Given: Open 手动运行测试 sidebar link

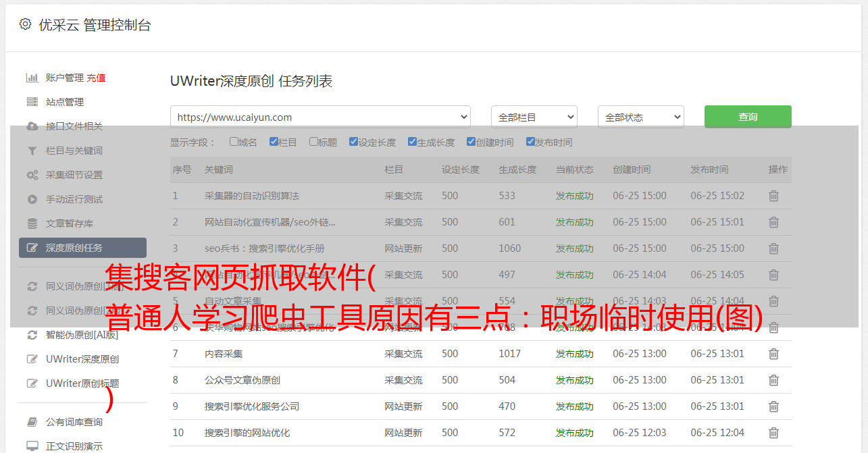Looking at the screenshot, I should tap(74, 199).
